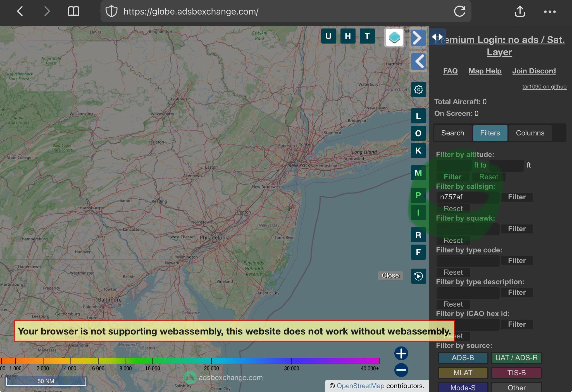The width and height of the screenshot is (572, 392).
Task: Zoom in with the plus button
Action: [401, 353]
